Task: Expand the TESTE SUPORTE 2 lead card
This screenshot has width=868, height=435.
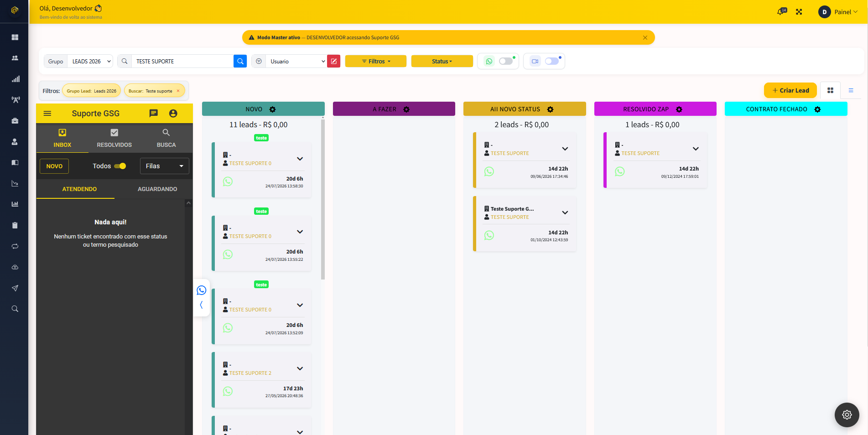Action: click(300, 368)
